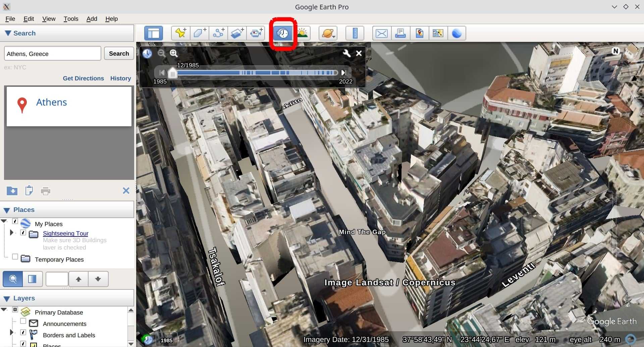644x347 pixels.
Task: View the location in Google Maps
Action: tap(438, 33)
